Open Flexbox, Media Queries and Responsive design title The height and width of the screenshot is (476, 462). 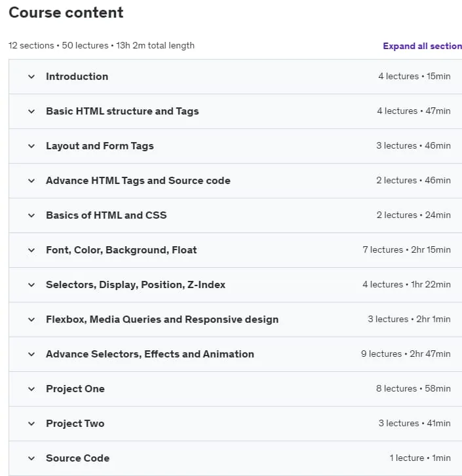(x=163, y=320)
